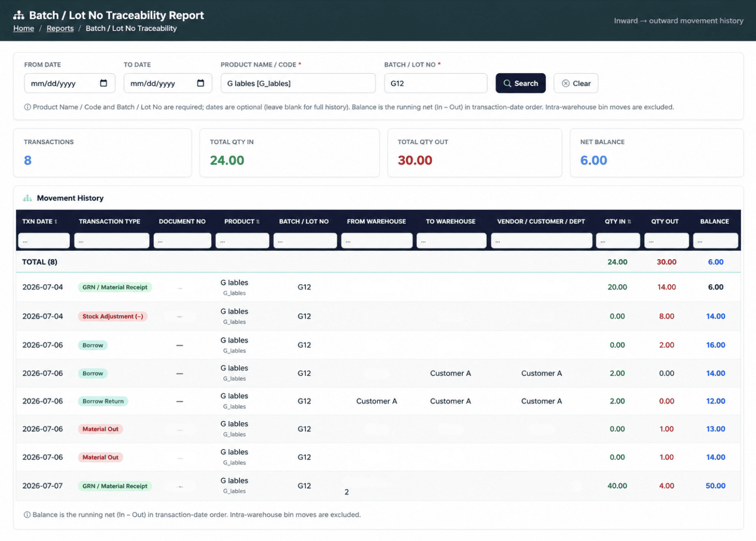Click QTY IN value 40.00
This screenshot has height=541, width=756.
point(617,486)
